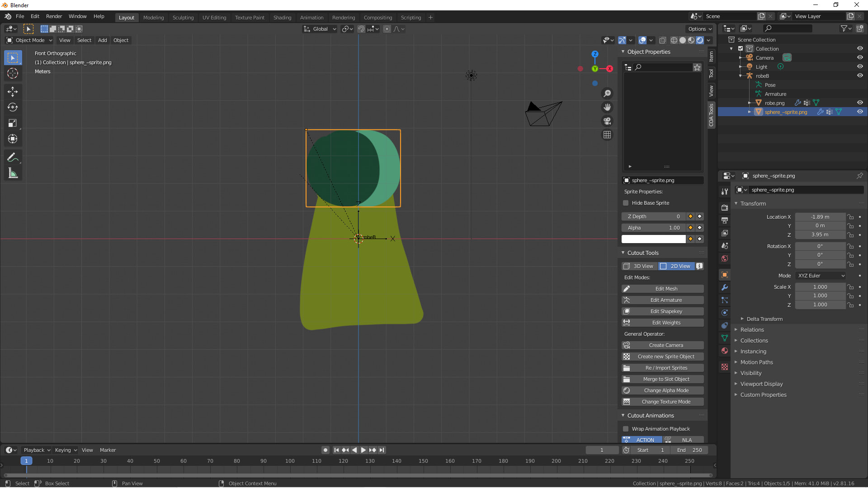Click the 3D Cursor tool
868x488 pixels.
click(13, 73)
